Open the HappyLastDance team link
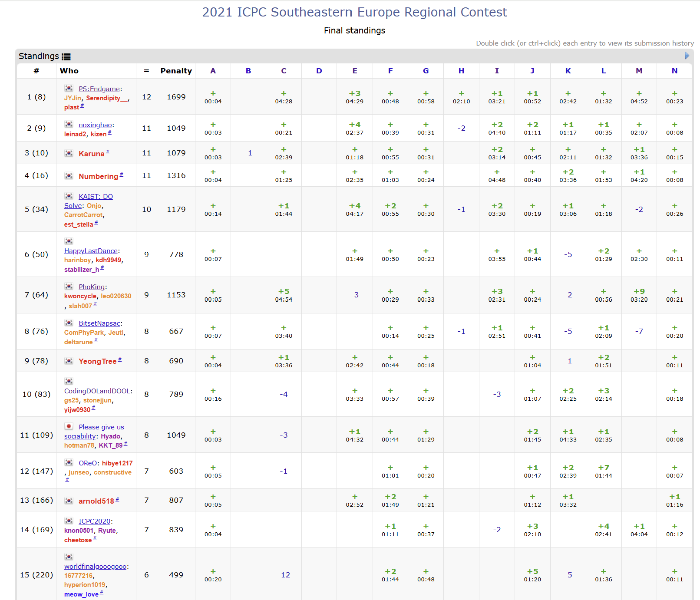 pos(91,251)
